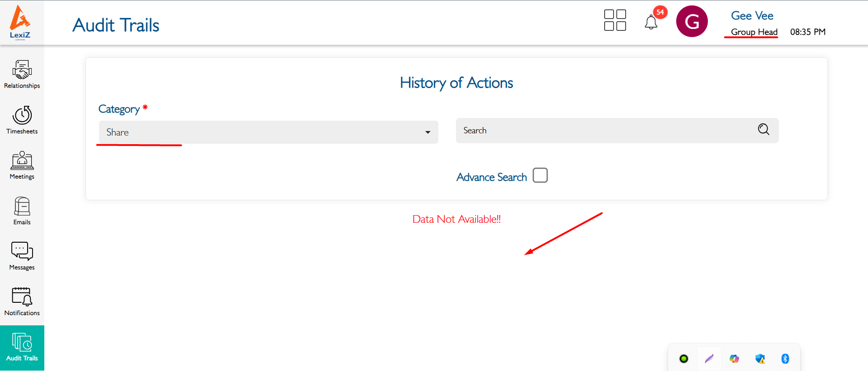Open Notifications in the sidebar
This screenshot has height=371, width=868.
[x=22, y=302]
